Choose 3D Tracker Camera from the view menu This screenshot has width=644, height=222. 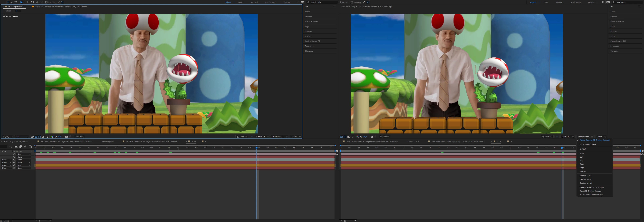click(x=588, y=144)
